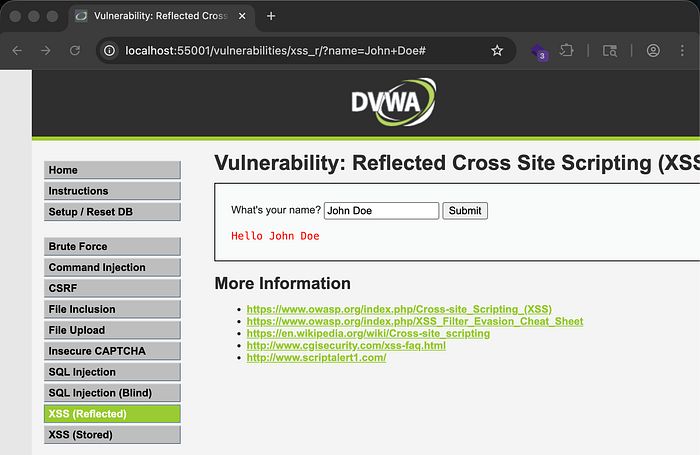Open the Insecure CAPTCHA page
Viewport: 700px width, 455px height.
coord(112,351)
